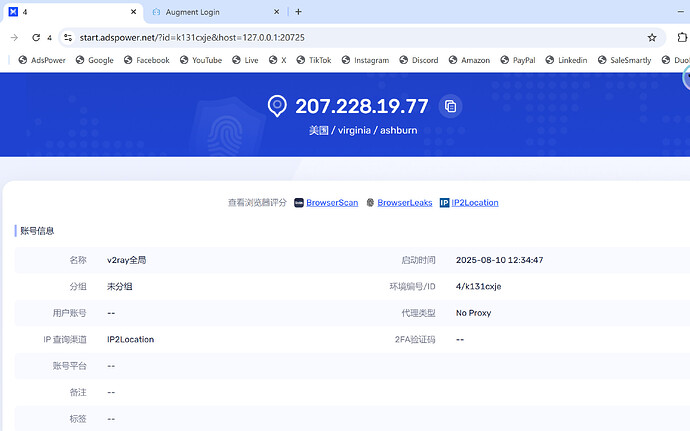
Task: Click the 账号信息 section heading
Action: click(x=37, y=231)
